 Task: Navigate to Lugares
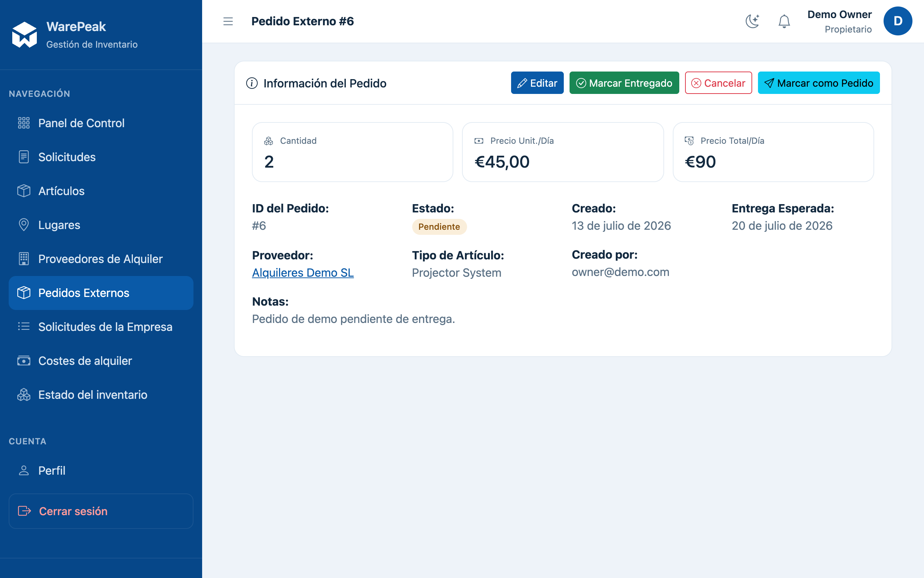101,225
